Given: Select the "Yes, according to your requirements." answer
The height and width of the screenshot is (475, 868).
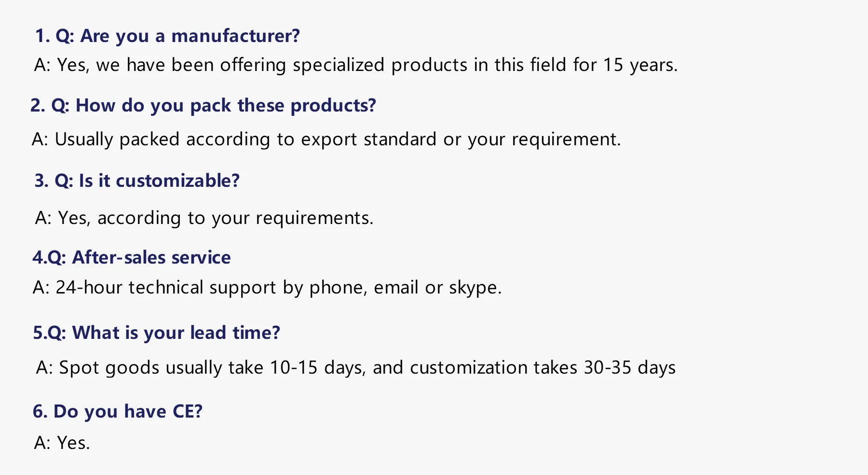Looking at the screenshot, I should click(x=204, y=218).
